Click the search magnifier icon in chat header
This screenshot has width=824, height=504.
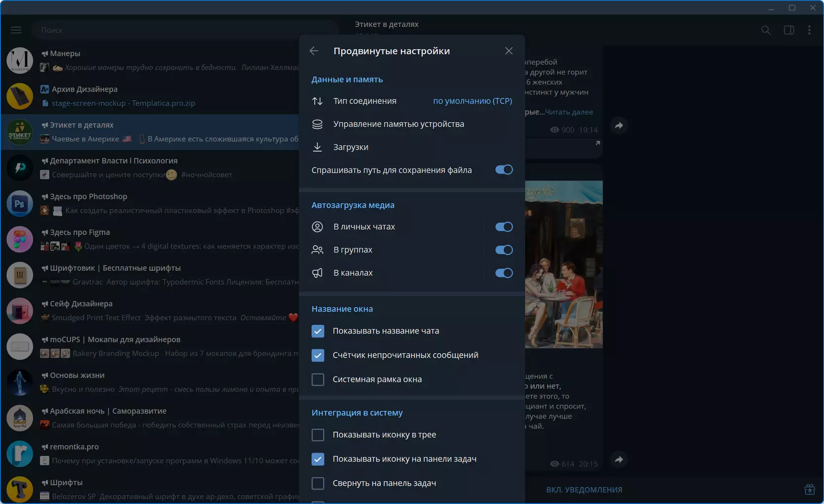[x=766, y=30]
